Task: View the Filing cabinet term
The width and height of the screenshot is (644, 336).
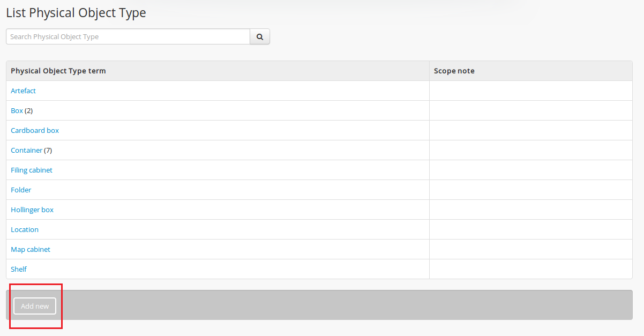Action: (x=32, y=170)
